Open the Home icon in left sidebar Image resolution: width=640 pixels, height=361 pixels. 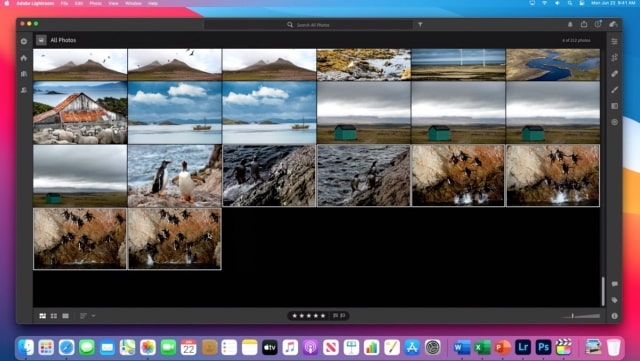[24, 58]
